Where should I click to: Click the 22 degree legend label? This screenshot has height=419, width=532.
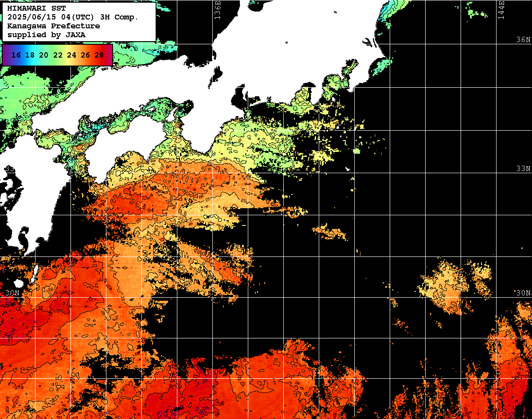coord(58,55)
